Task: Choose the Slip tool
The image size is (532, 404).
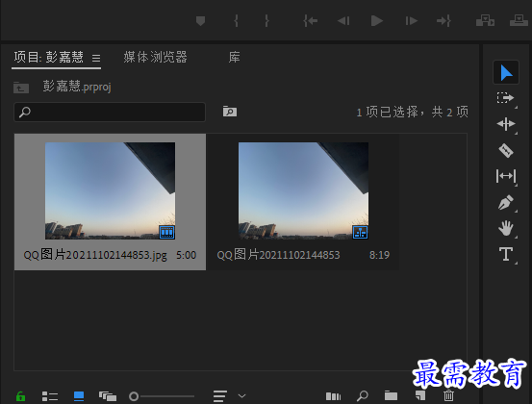Action: [505, 176]
